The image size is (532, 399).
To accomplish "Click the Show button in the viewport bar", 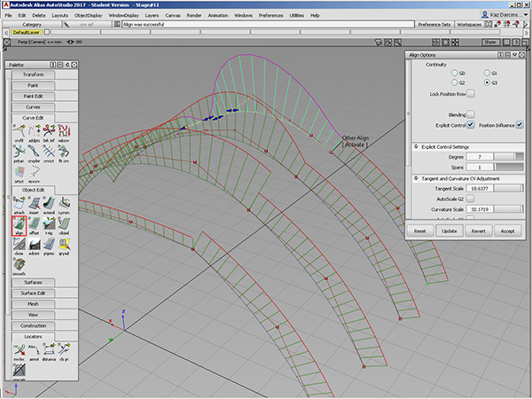I will point(490,42).
